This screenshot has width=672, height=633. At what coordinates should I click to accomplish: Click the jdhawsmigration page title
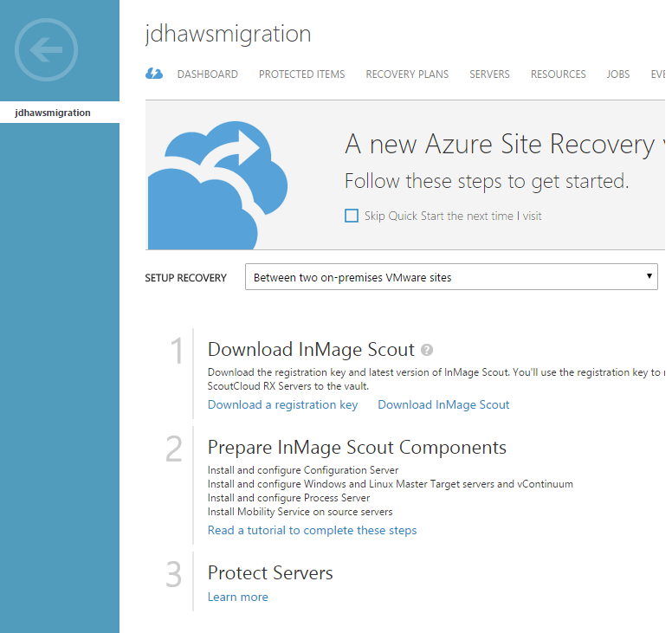point(228,34)
